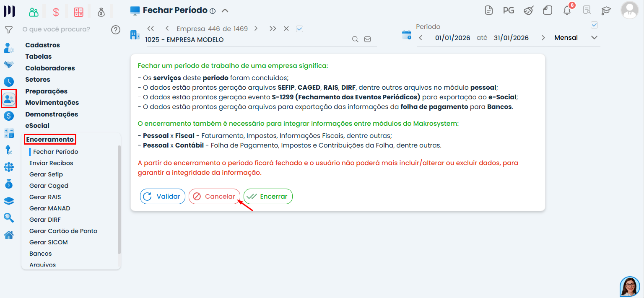This screenshot has height=298, width=644.
Task: Jump to last company with double-right arrows
Action: (273, 29)
